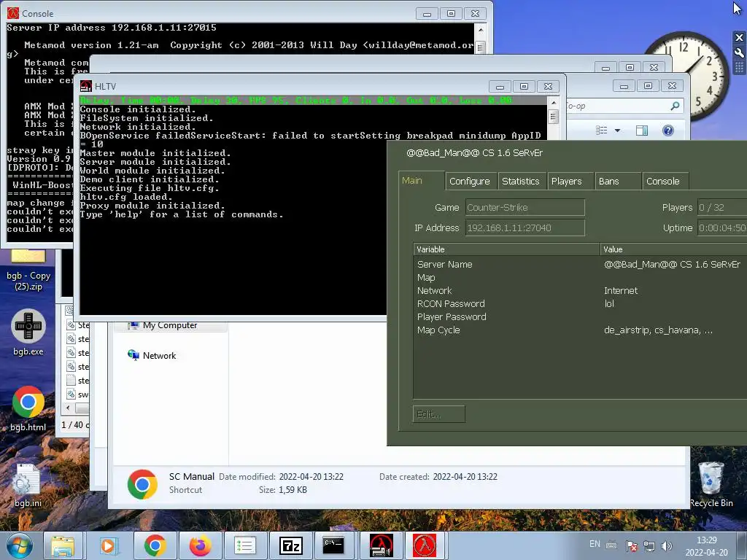
Task: Open Windows Explorer from taskbar
Action: pyautogui.click(x=63, y=545)
